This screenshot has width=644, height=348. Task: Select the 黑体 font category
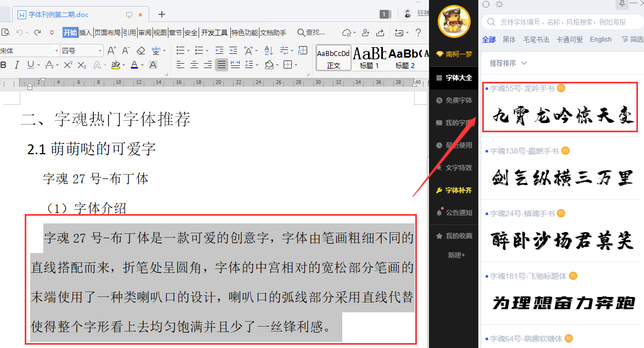[509, 40]
